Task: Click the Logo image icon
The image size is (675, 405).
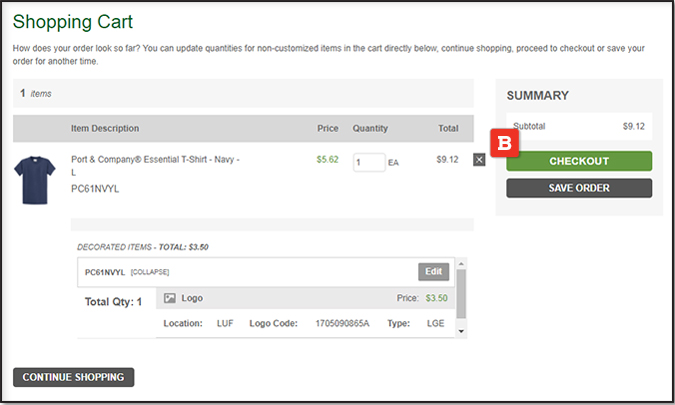Action: [x=170, y=298]
